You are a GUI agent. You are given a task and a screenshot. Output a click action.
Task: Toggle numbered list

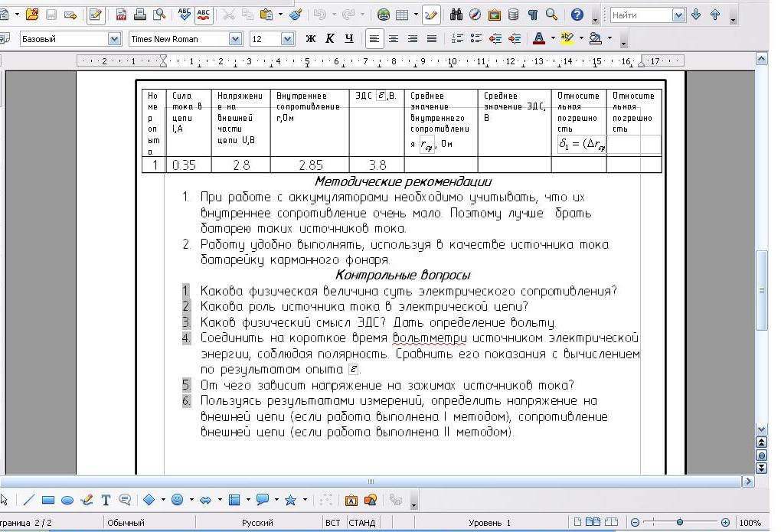pyautogui.click(x=457, y=39)
